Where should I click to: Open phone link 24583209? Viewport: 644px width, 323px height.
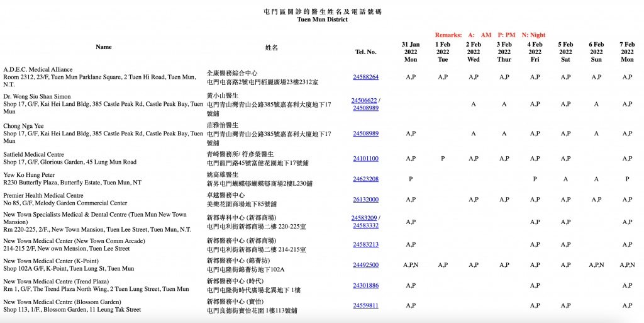click(x=364, y=218)
